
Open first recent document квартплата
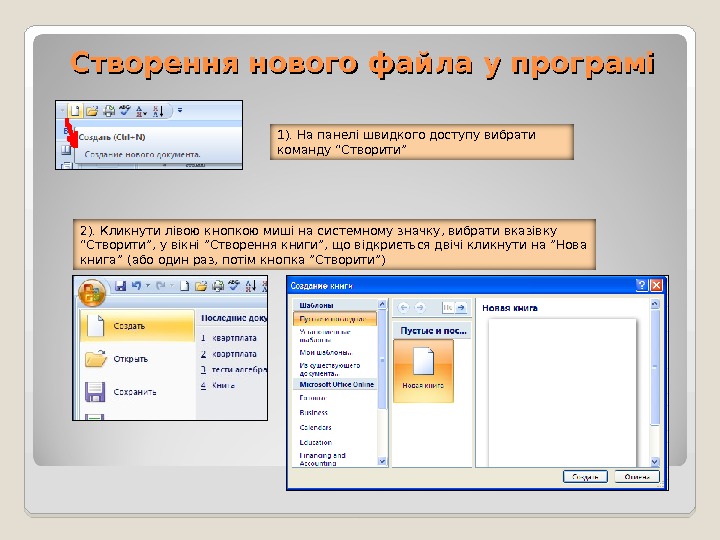point(229,338)
